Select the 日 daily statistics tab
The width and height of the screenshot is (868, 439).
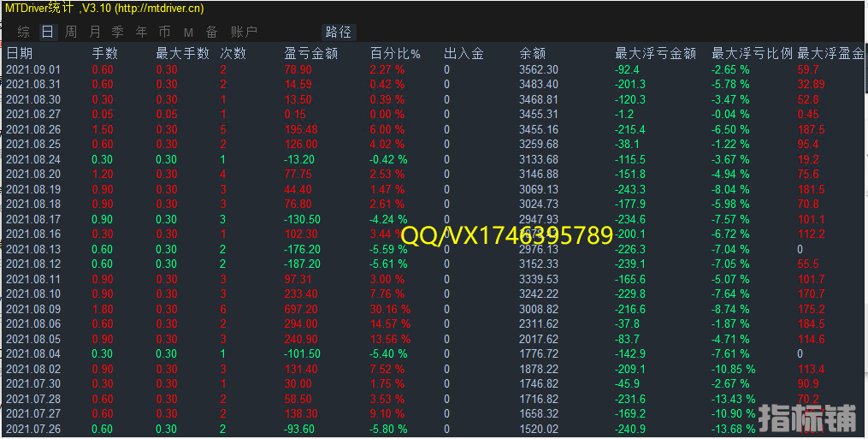(47, 32)
